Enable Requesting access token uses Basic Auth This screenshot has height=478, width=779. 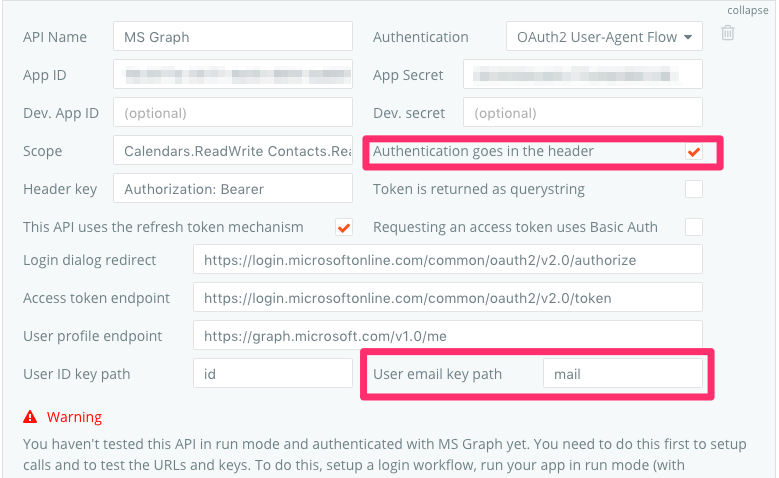pyautogui.click(x=694, y=227)
